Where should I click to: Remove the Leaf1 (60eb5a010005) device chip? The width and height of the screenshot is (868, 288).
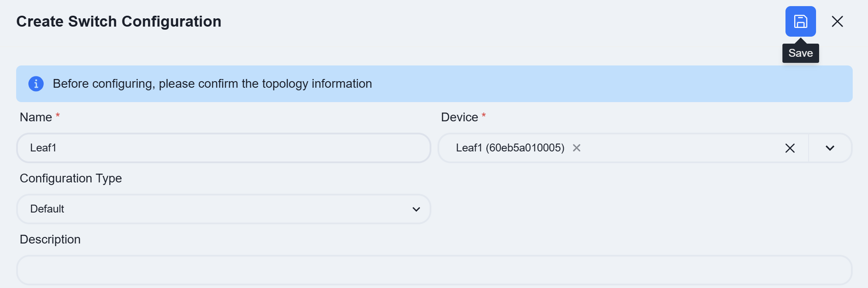(576, 148)
